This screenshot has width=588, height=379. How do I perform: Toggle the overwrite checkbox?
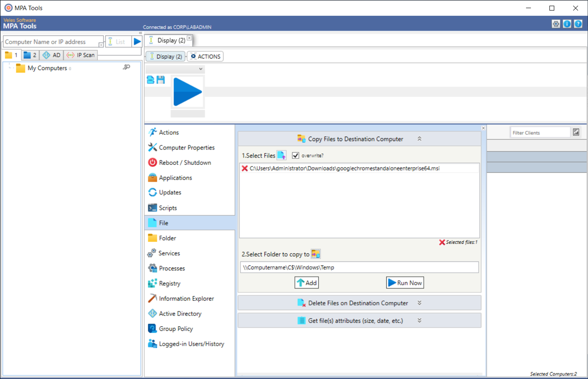tap(295, 156)
